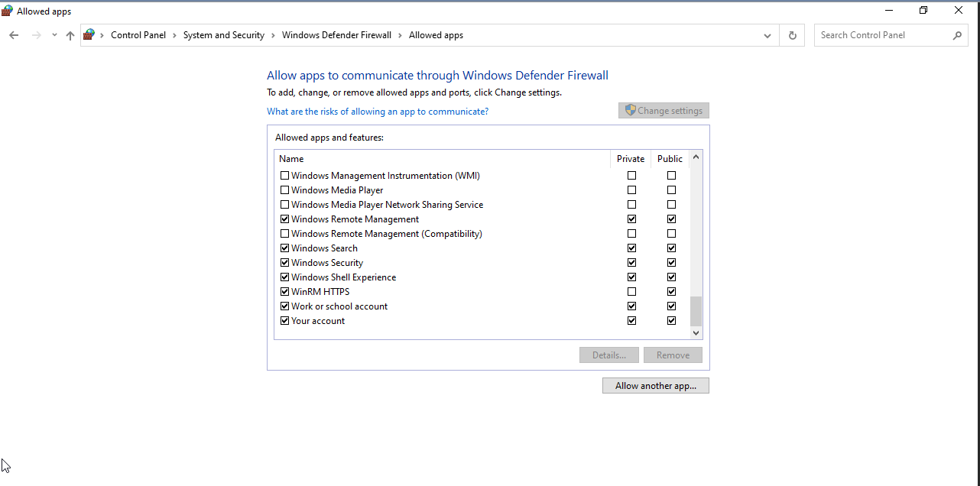980x486 pixels.
Task: Open the recent locations dropdown arrow
Action: pos(54,35)
